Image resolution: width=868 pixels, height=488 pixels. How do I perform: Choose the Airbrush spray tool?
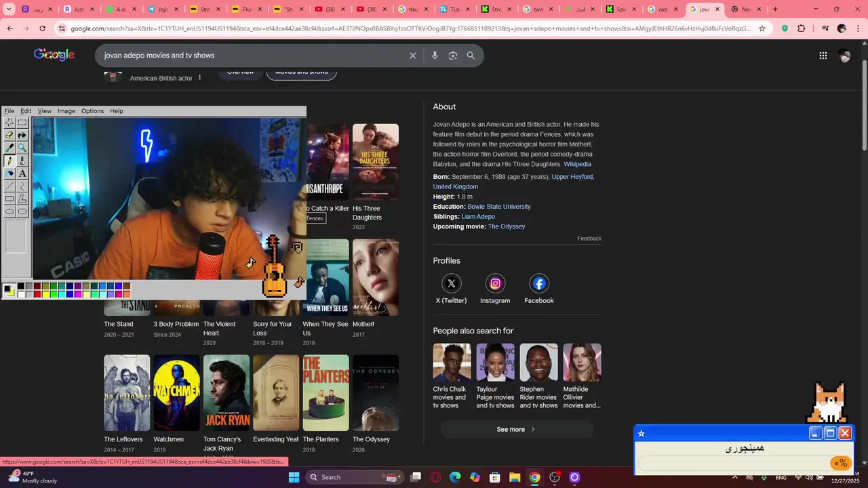[x=9, y=174]
